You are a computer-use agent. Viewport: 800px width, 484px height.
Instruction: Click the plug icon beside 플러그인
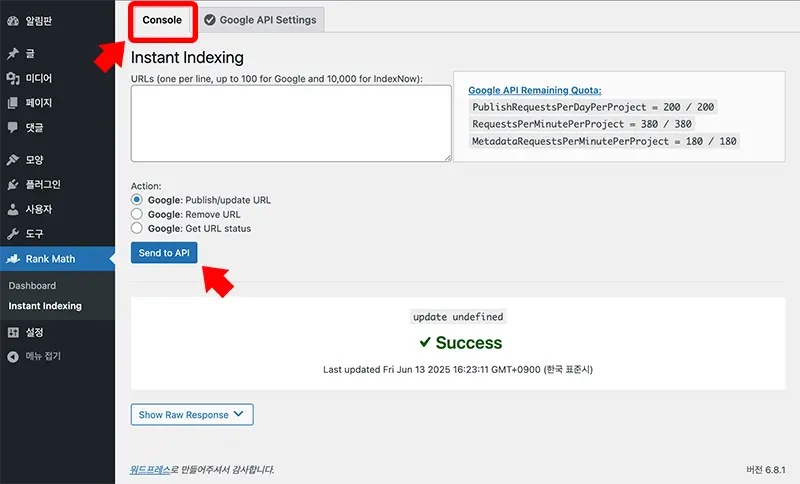13,184
